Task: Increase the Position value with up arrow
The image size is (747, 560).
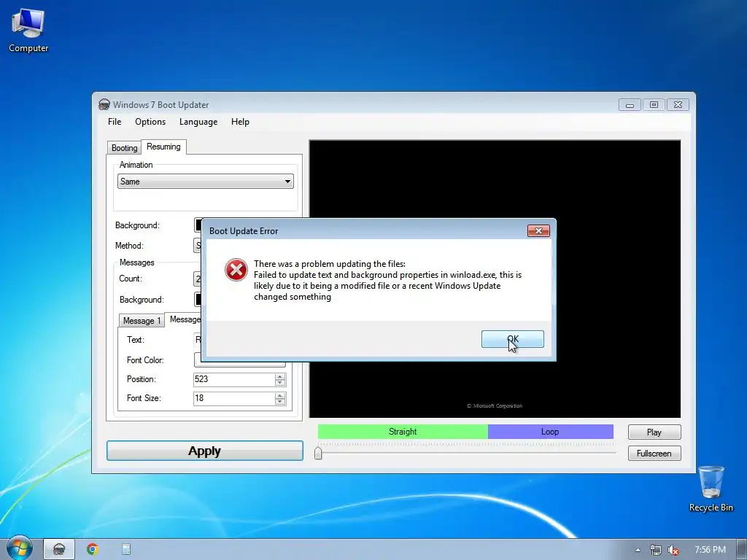Action: tap(280, 376)
